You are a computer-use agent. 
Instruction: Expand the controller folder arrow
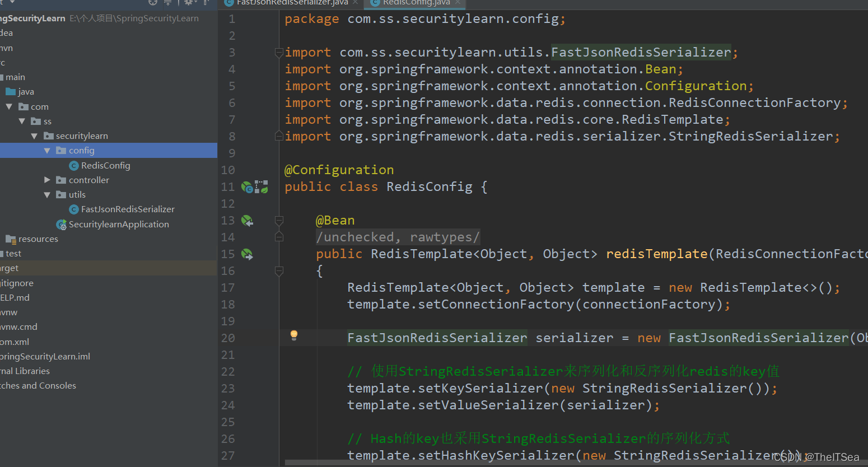[x=47, y=180]
